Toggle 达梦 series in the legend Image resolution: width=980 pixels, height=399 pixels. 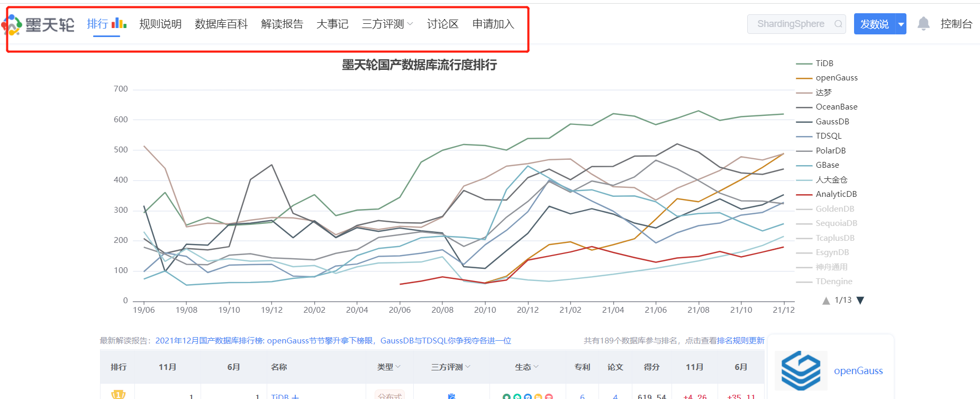[x=814, y=93]
